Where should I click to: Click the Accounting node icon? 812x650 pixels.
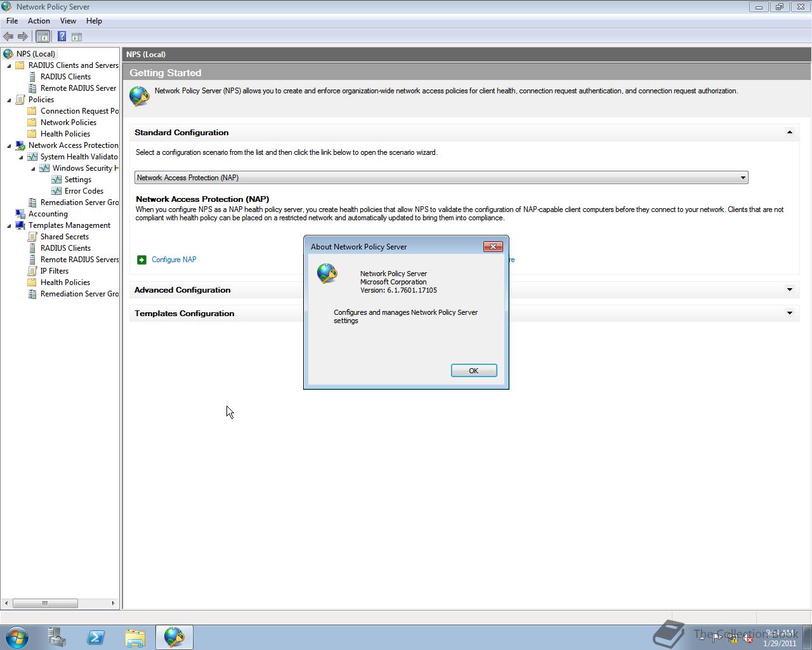click(x=20, y=214)
